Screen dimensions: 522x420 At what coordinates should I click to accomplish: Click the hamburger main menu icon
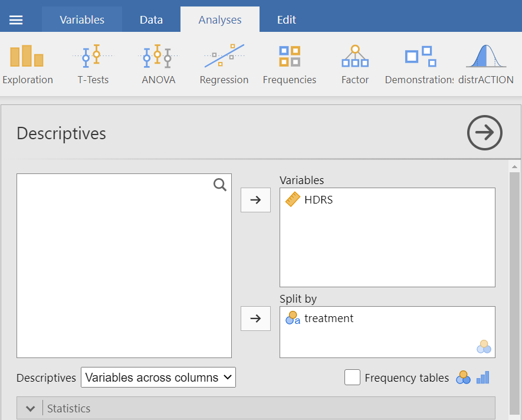(16, 20)
